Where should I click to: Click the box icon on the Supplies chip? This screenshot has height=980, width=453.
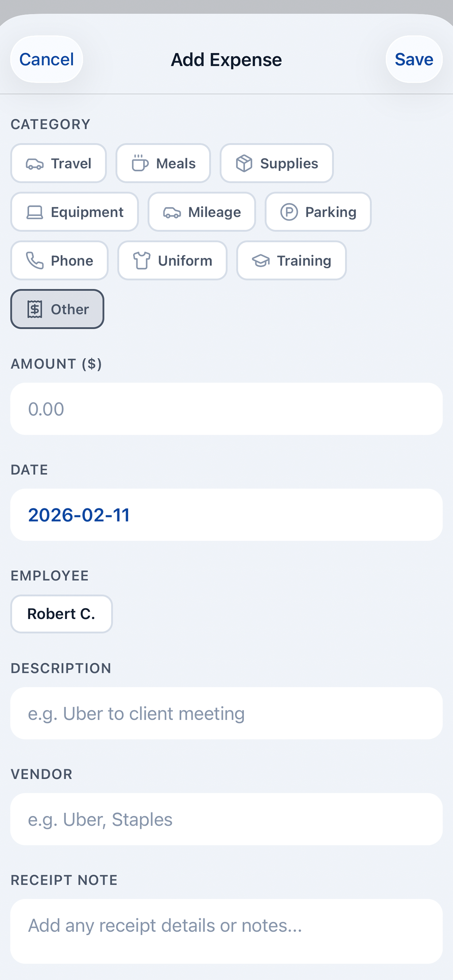pos(244,163)
